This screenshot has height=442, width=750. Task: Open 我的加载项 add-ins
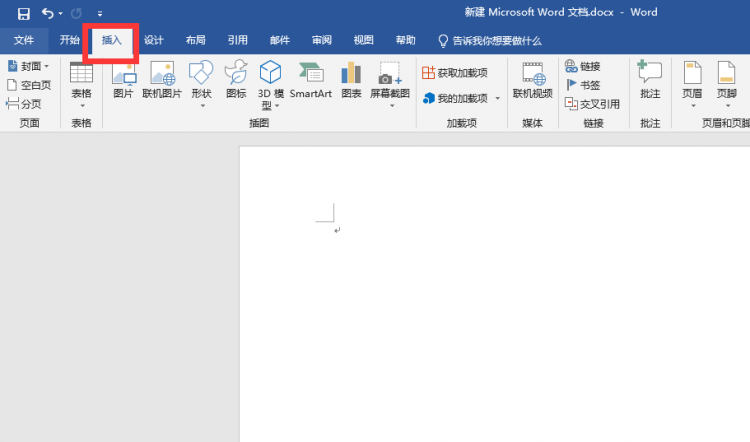coord(456,99)
